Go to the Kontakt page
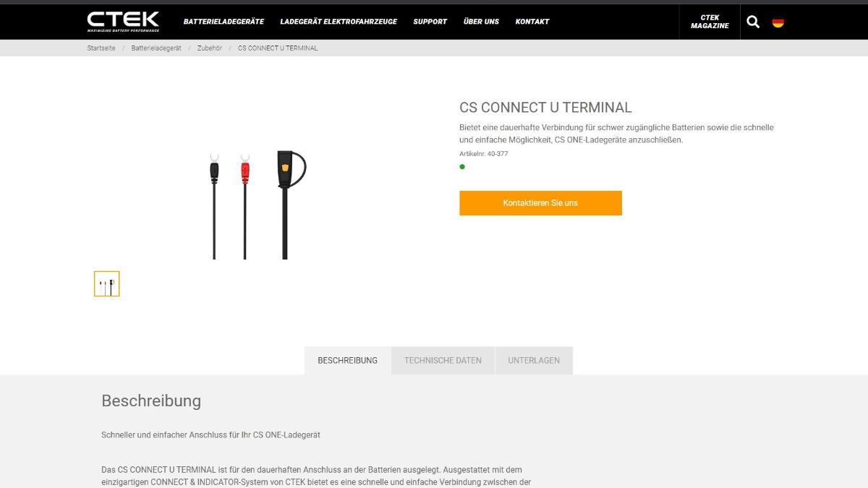The height and width of the screenshot is (488, 868). click(x=532, y=22)
